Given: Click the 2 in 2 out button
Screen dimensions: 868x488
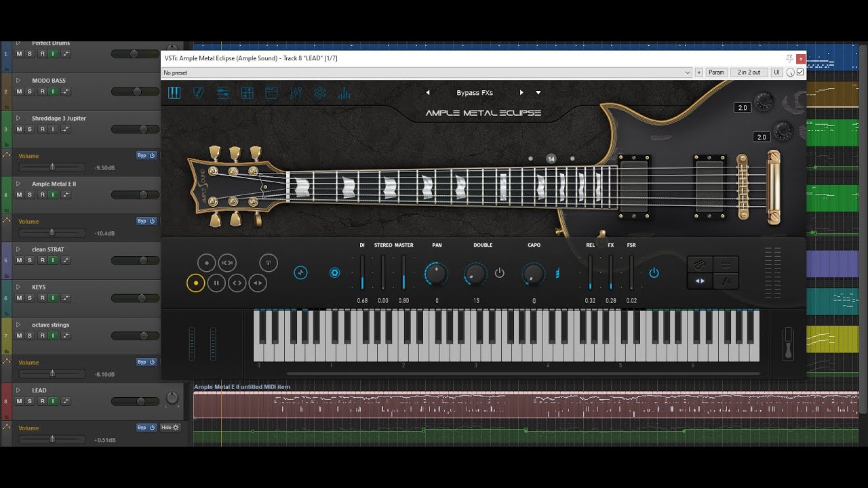Looking at the screenshot, I should (x=749, y=73).
